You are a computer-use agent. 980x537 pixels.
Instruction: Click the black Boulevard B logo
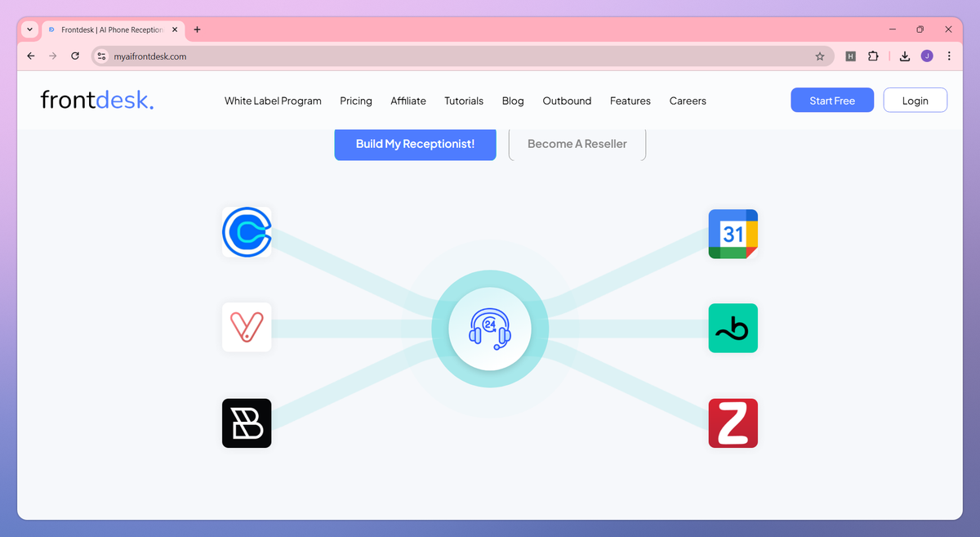click(247, 423)
